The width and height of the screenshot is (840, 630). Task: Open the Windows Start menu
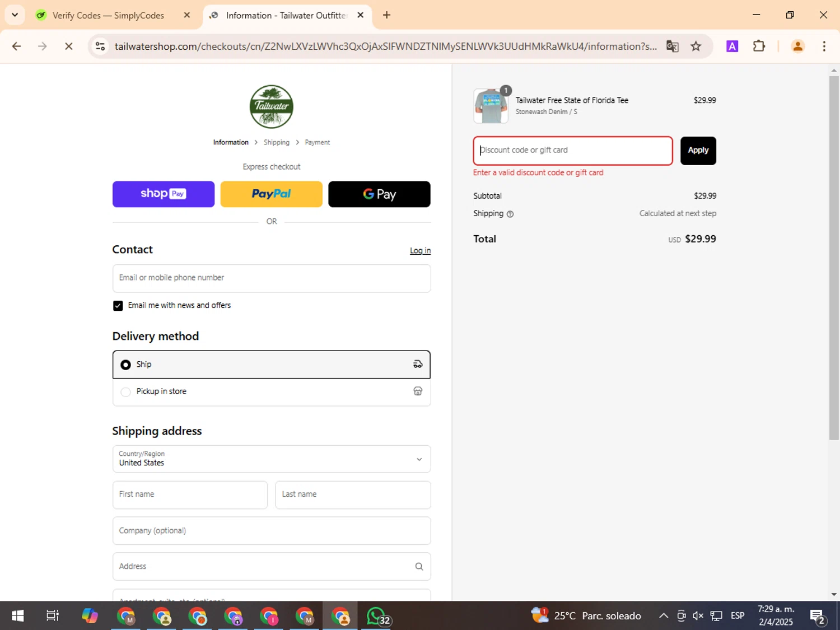click(17, 616)
